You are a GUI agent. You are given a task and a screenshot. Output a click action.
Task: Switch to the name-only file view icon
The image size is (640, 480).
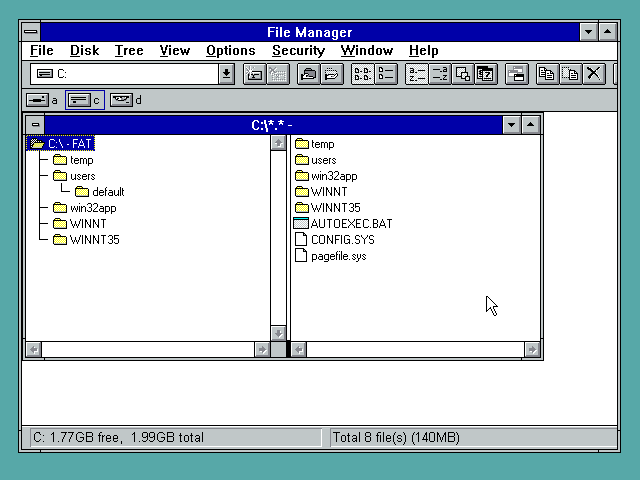(362, 74)
